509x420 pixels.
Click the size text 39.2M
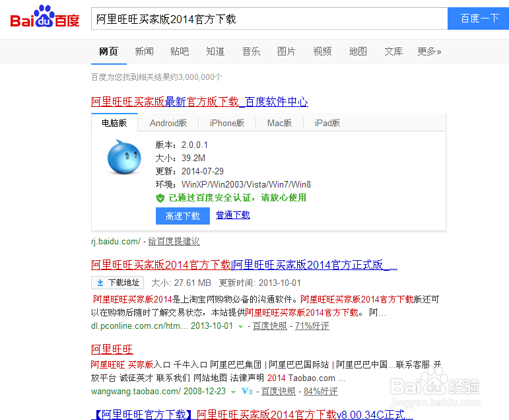tap(193, 158)
